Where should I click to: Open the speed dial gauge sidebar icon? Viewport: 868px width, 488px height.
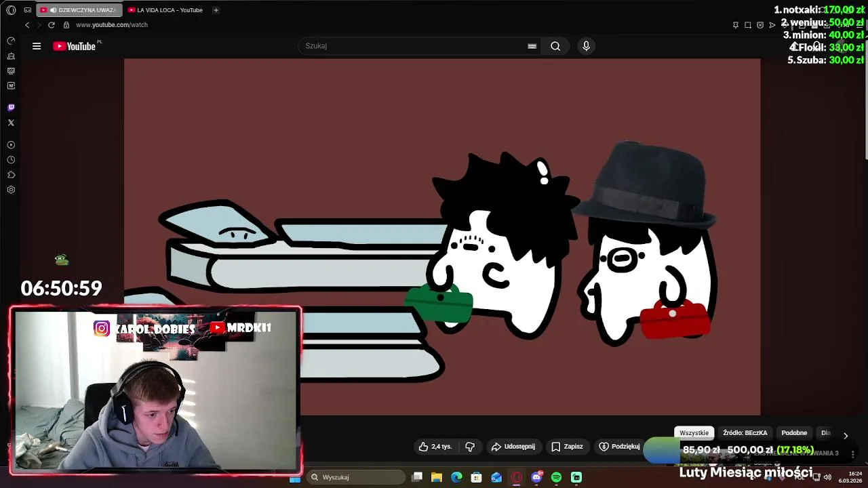coord(11,41)
